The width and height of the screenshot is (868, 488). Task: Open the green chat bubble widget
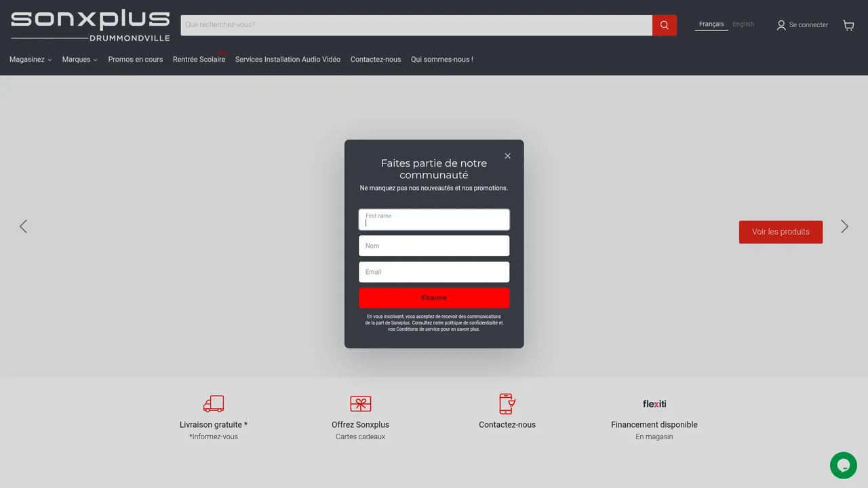(x=844, y=466)
